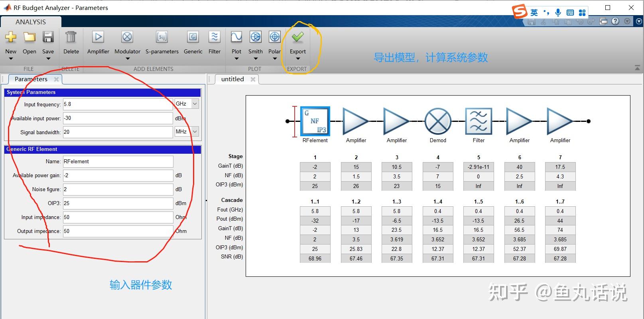
Task: Delete the selected element with the trash icon
Action: pos(71,37)
